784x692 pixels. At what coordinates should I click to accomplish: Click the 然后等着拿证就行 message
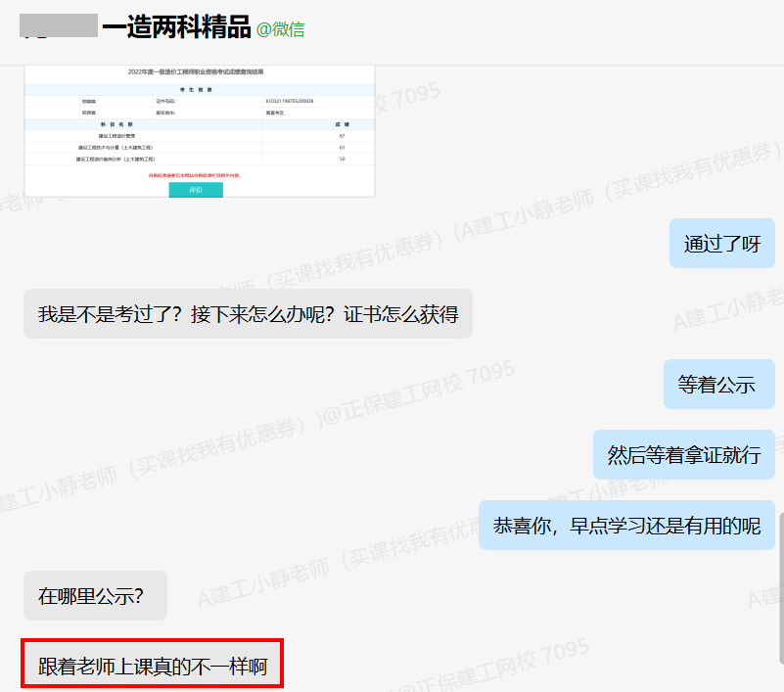point(684,454)
